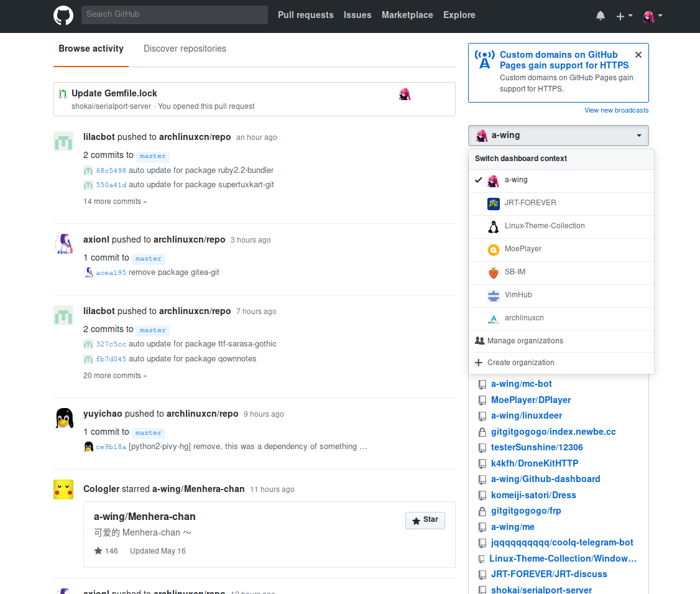Switch context to SB-IM
The width and height of the screenshot is (700, 594).
tap(561, 272)
